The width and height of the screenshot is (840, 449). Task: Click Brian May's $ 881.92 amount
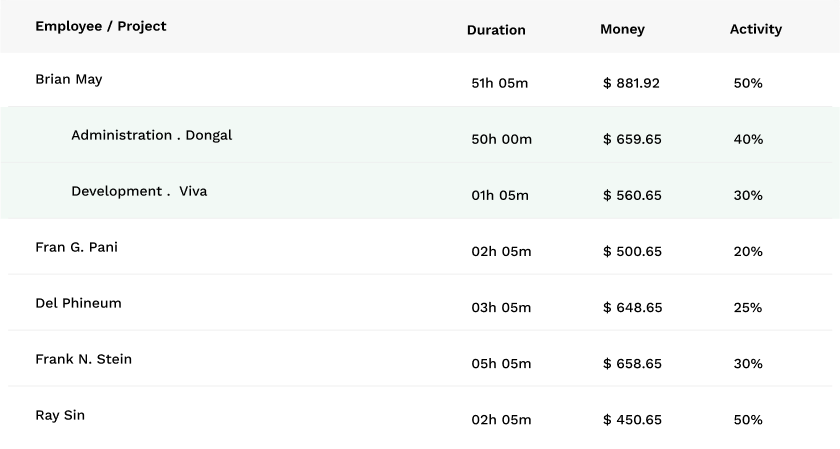coord(632,84)
